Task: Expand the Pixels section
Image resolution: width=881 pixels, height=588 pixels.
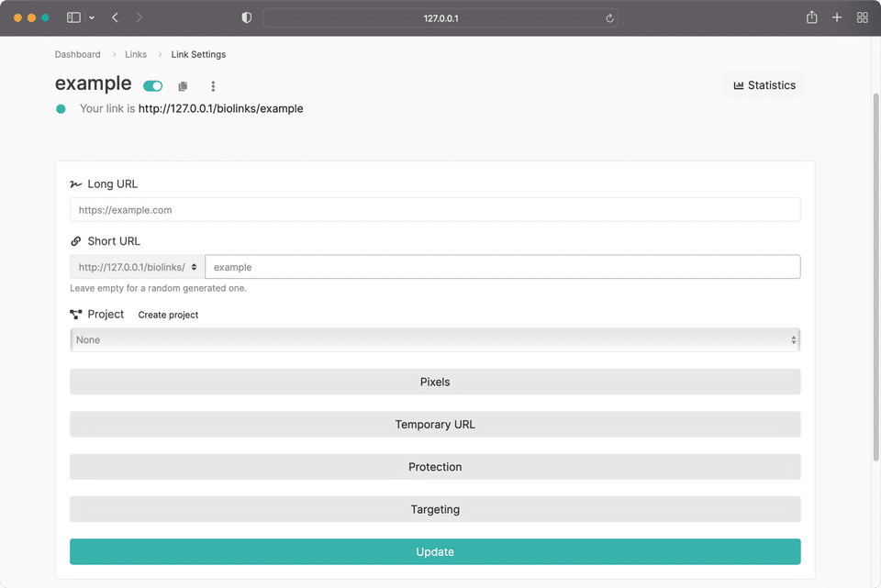Action: click(x=435, y=382)
